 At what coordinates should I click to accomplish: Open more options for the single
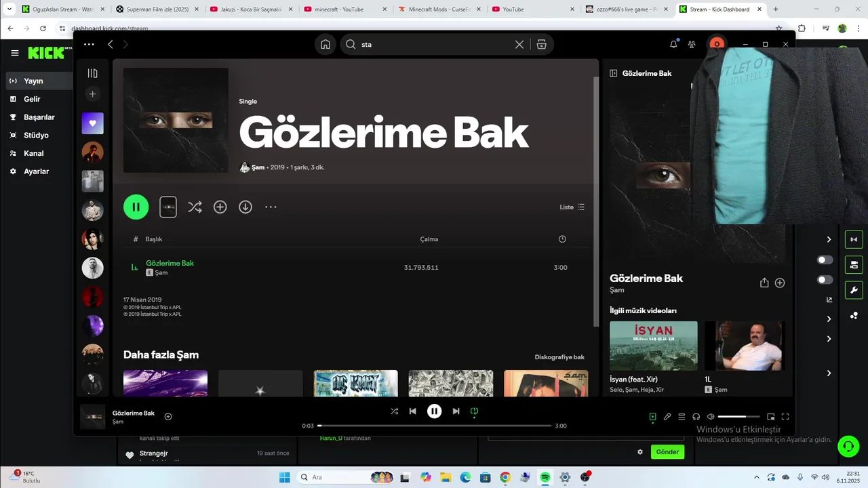click(x=271, y=207)
